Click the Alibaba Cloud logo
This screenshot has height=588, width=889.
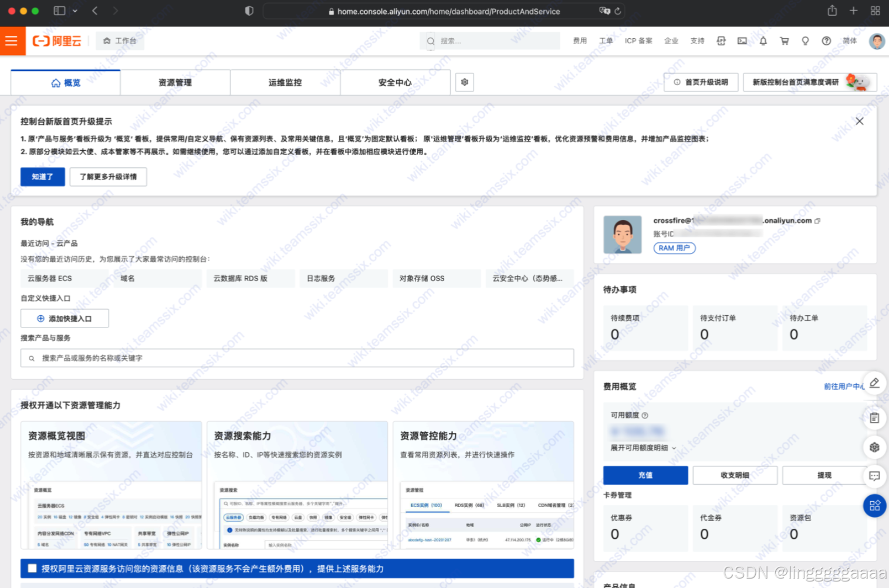click(57, 41)
